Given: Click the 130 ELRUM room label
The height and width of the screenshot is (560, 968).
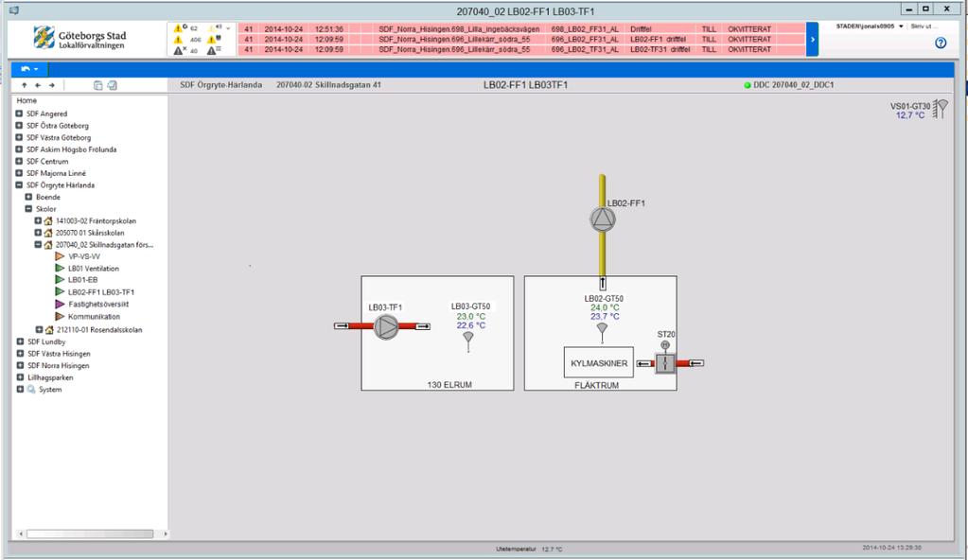Looking at the screenshot, I should [x=449, y=385].
